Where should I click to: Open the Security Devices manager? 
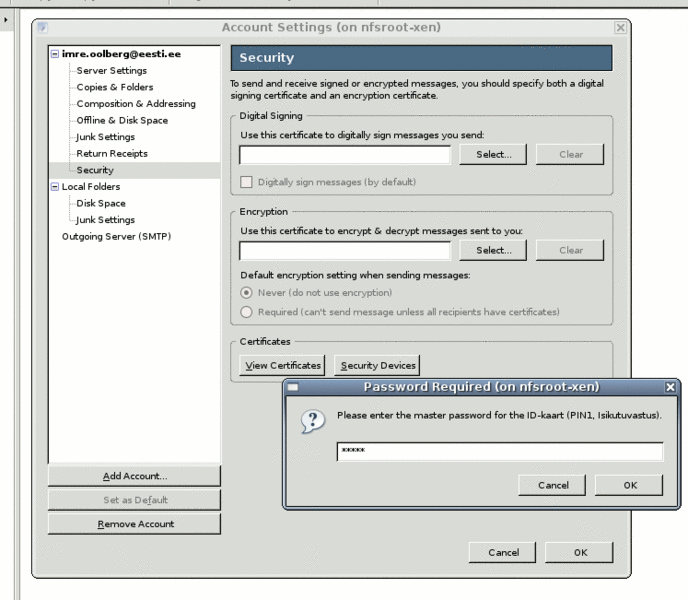[x=377, y=366]
